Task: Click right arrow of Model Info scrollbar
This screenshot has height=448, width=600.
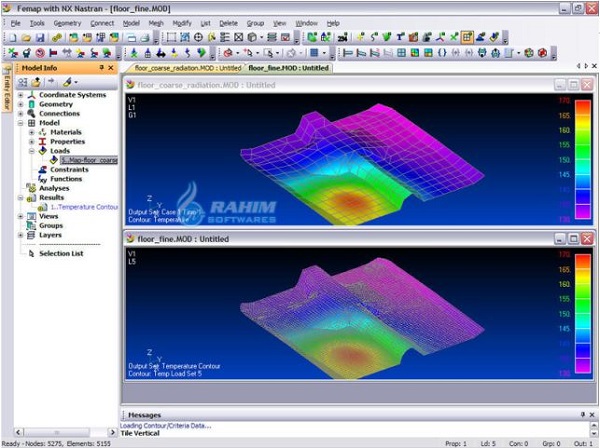Action: [112, 432]
